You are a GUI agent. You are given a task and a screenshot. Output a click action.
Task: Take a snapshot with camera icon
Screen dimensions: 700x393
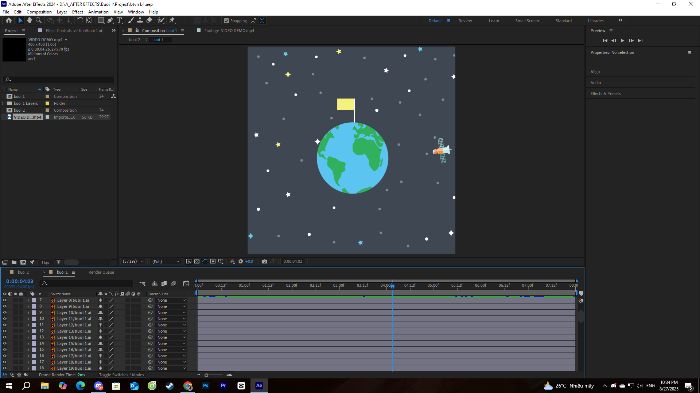264,262
